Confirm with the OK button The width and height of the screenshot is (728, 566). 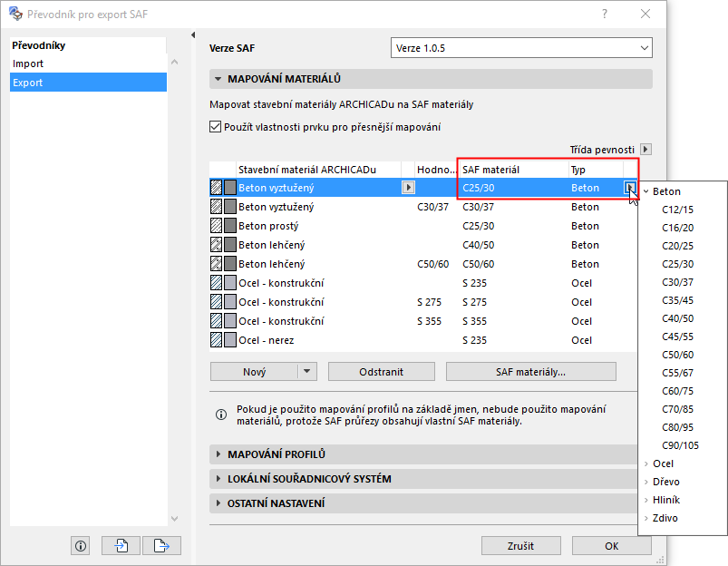coord(611,545)
